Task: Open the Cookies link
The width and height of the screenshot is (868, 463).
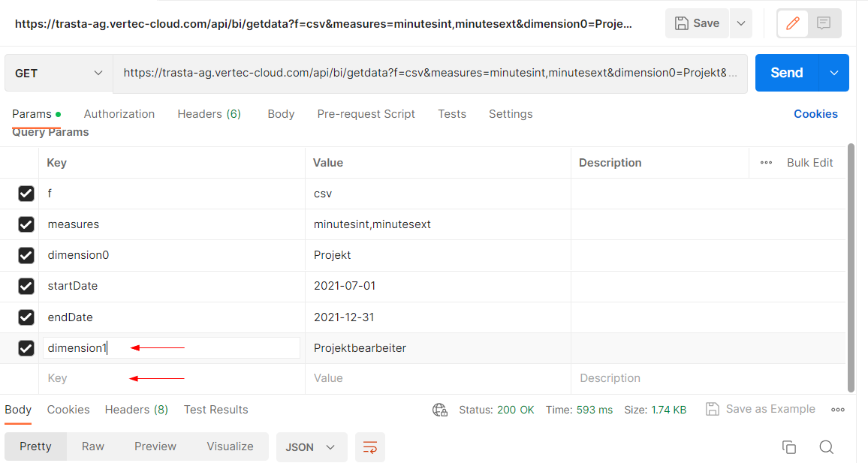Action: click(x=815, y=114)
